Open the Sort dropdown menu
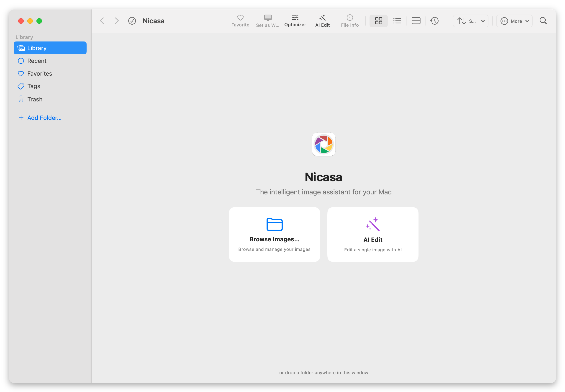Image resolution: width=565 pixels, height=392 pixels. 470,21
